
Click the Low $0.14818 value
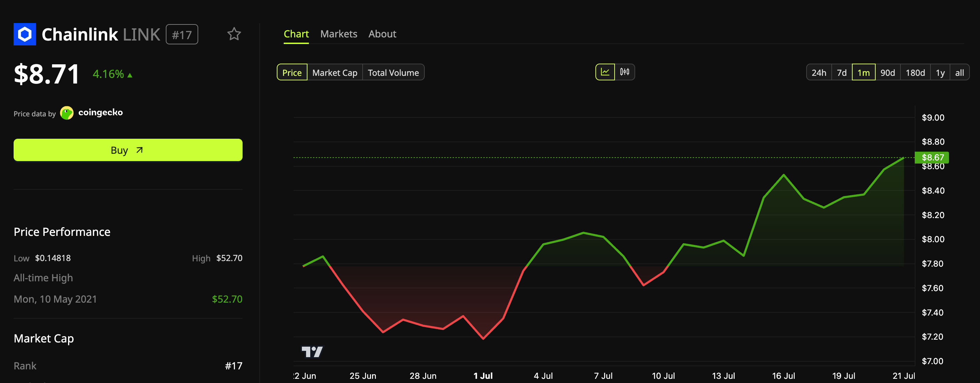[x=53, y=258]
